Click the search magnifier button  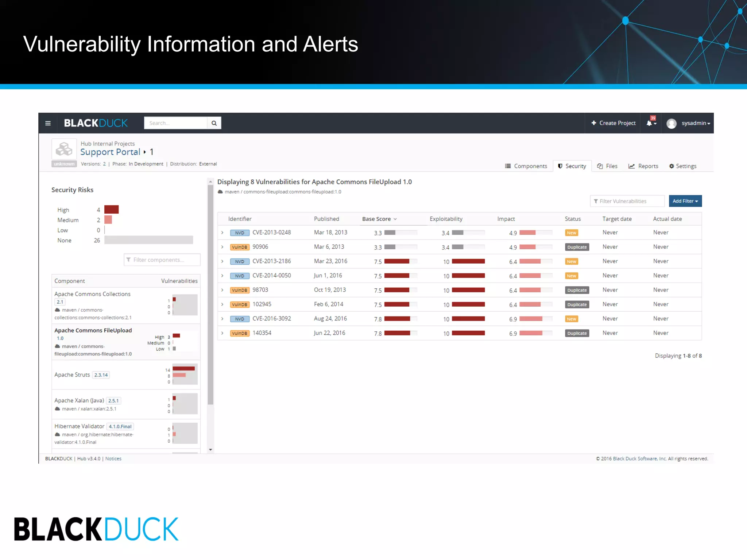point(214,123)
